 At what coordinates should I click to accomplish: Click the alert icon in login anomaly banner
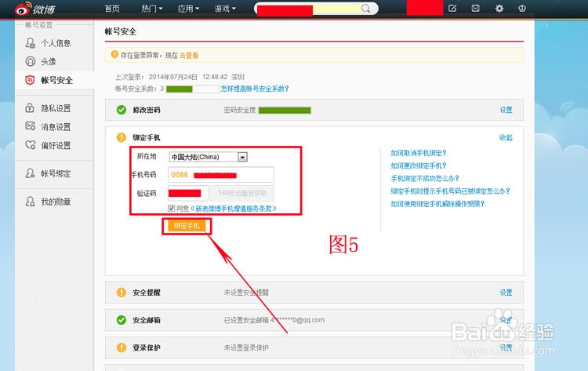pos(114,55)
